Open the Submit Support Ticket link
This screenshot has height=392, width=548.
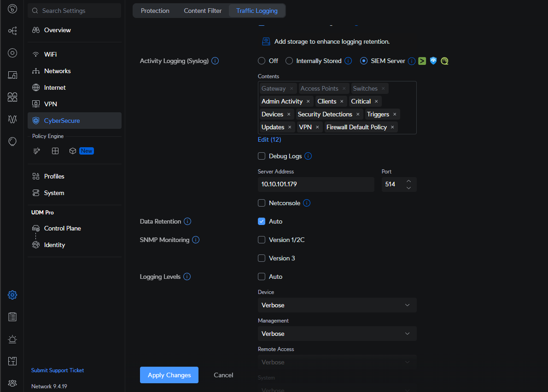(57, 370)
